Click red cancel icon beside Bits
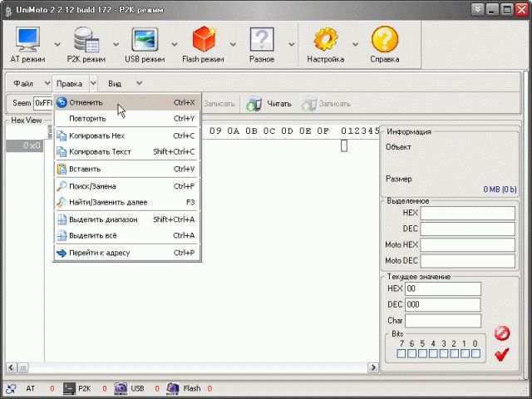Image resolution: width=532 pixels, height=399 pixels. (x=502, y=333)
